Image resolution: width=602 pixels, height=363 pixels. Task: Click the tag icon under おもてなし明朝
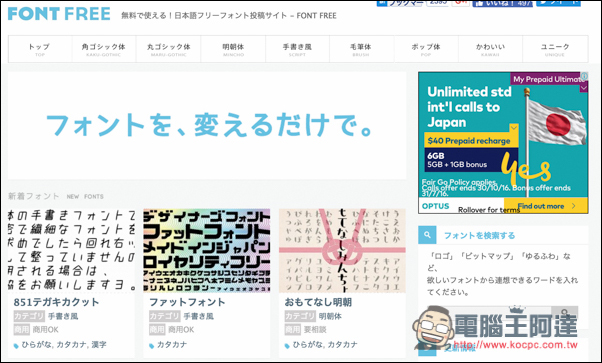coord(287,346)
